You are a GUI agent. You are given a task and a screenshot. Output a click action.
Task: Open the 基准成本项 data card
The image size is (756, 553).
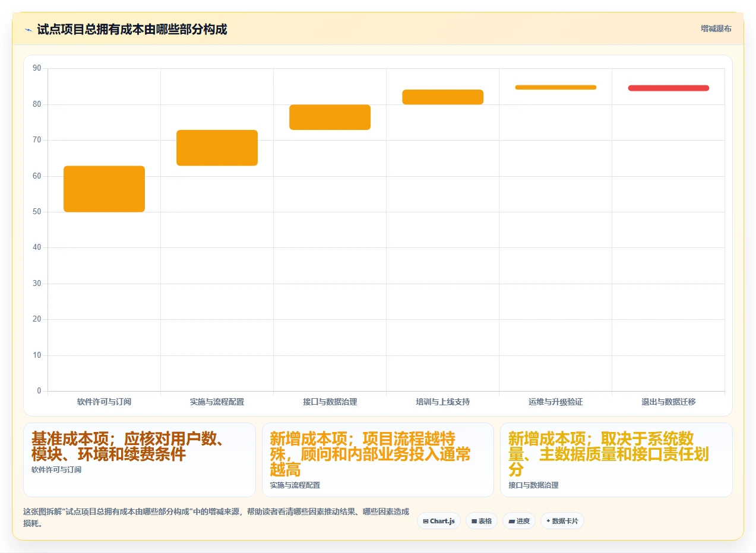pyautogui.click(x=140, y=460)
